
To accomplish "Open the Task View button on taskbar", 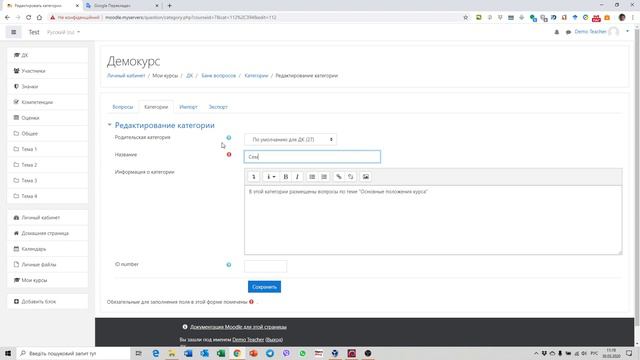I will click(x=138, y=353).
